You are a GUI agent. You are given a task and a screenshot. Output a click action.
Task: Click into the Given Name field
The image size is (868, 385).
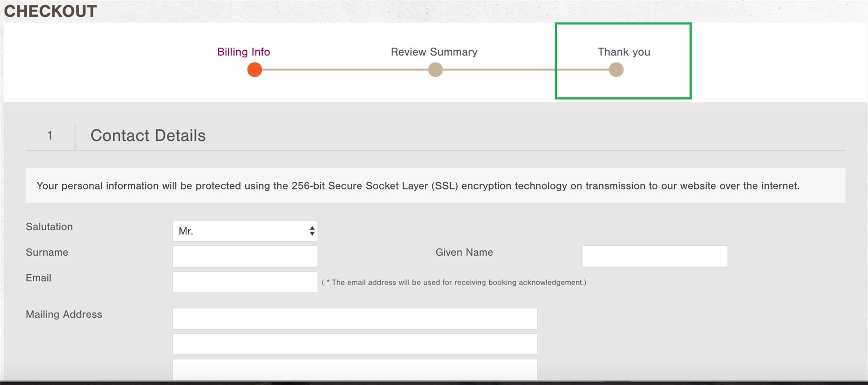[x=655, y=257]
